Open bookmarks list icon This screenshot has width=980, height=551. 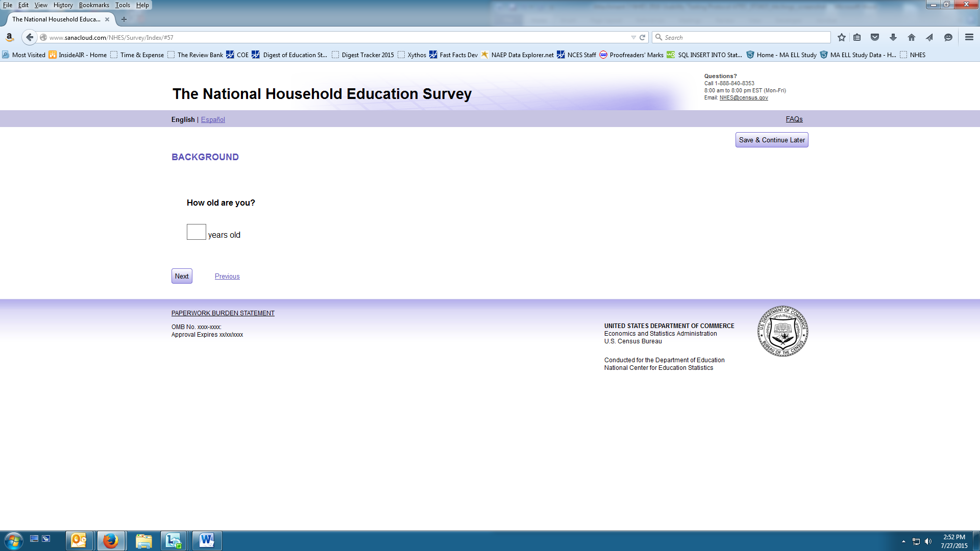point(857,37)
